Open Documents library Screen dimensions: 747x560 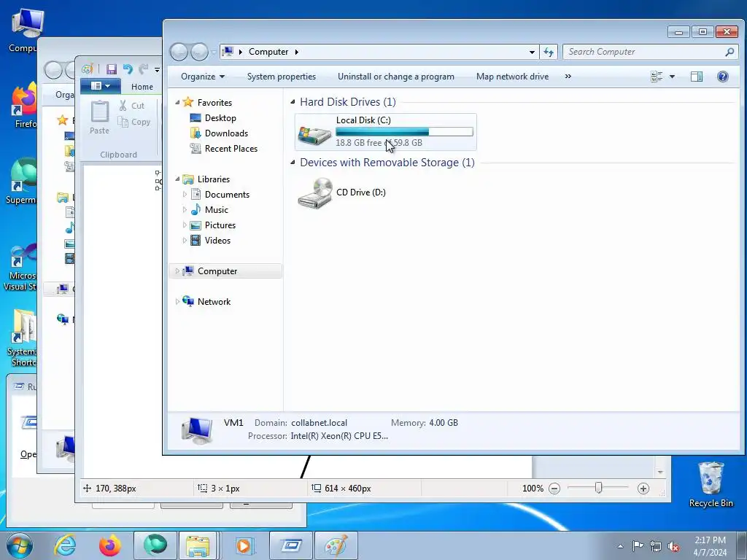tap(227, 194)
